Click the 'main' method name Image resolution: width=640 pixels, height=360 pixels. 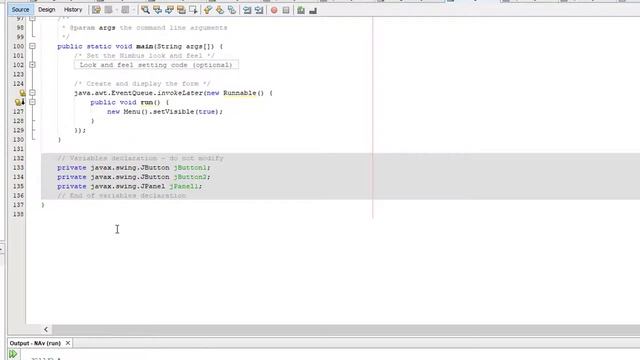(x=144, y=47)
